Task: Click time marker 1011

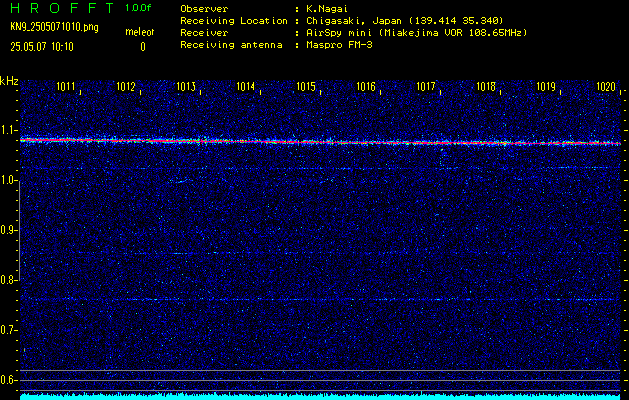Action: [65, 86]
